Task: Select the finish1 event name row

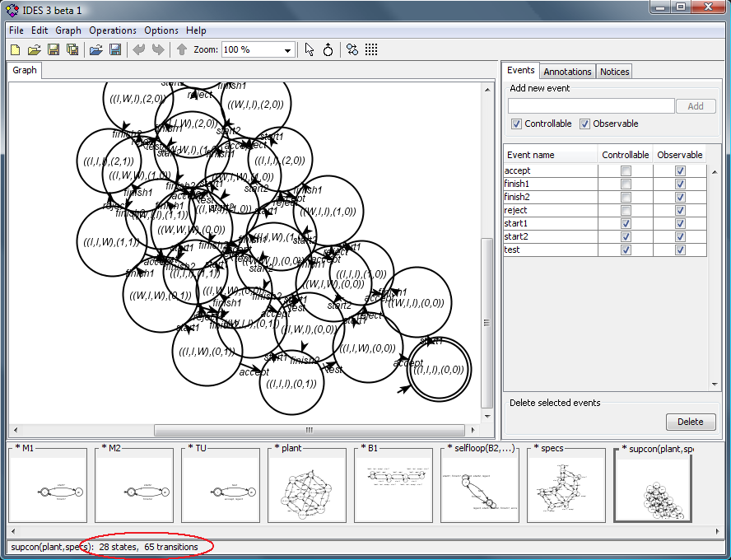Action: click(550, 184)
